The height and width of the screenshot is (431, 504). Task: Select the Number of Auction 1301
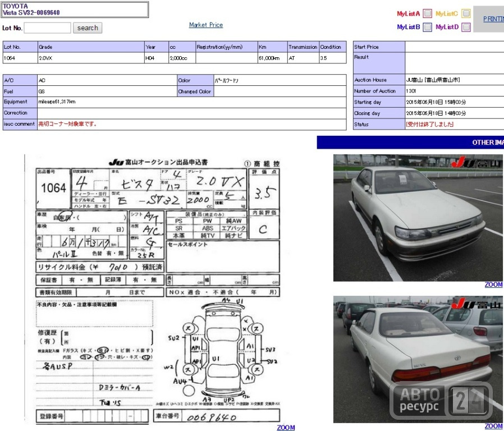click(411, 91)
